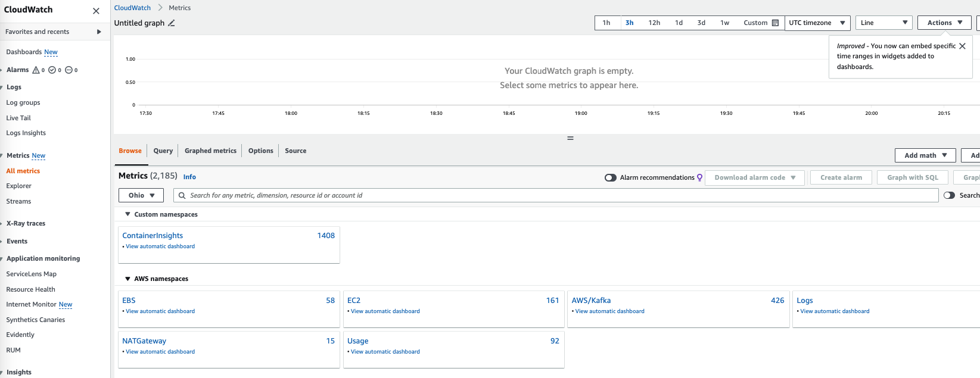Click the search magnifier icon in metrics search
980x378 pixels.
coord(182,195)
